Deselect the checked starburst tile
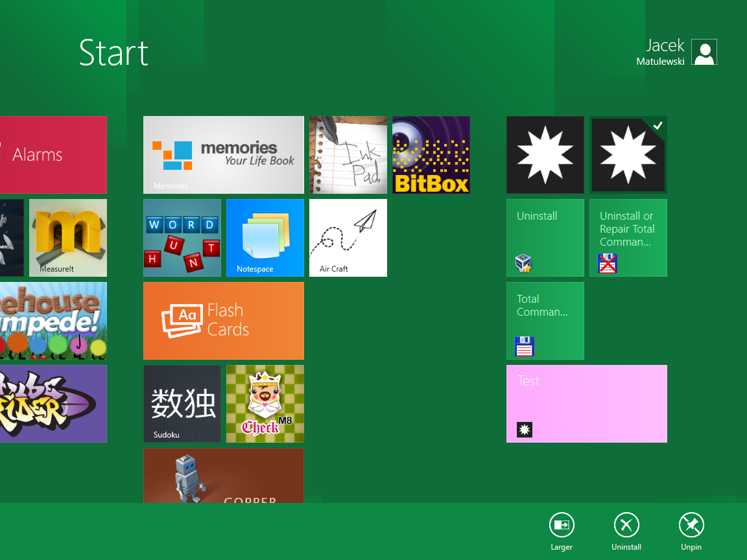The image size is (747, 560). click(628, 155)
